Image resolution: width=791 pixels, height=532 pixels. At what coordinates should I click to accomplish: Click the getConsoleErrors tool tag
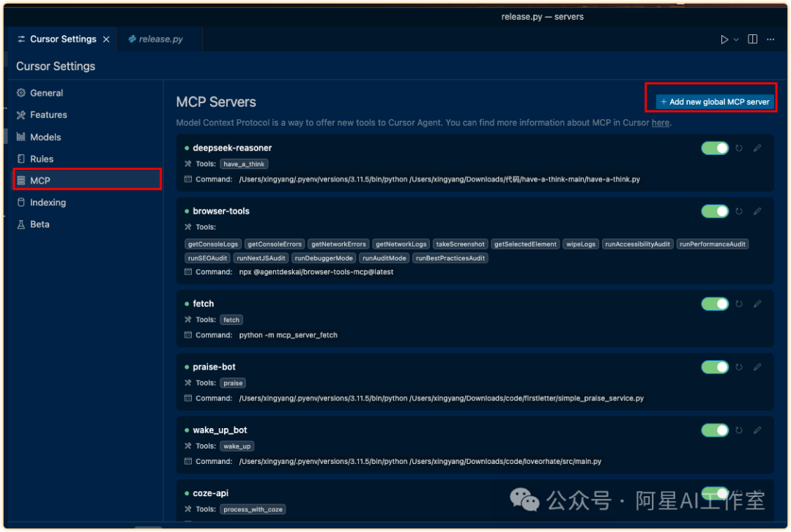(275, 244)
